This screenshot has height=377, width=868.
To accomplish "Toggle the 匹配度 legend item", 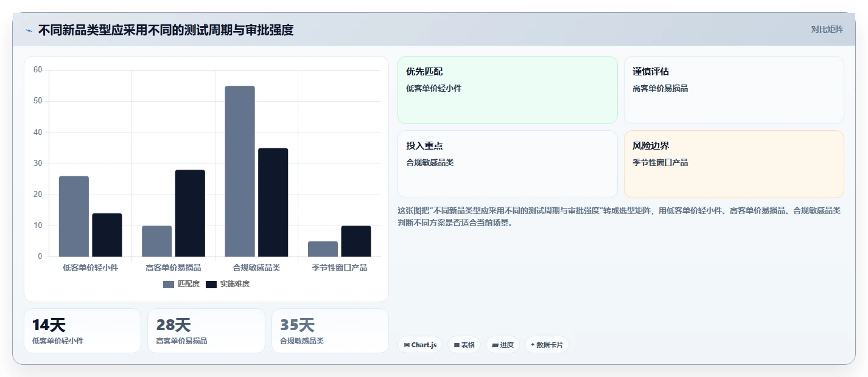I will (x=181, y=284).
